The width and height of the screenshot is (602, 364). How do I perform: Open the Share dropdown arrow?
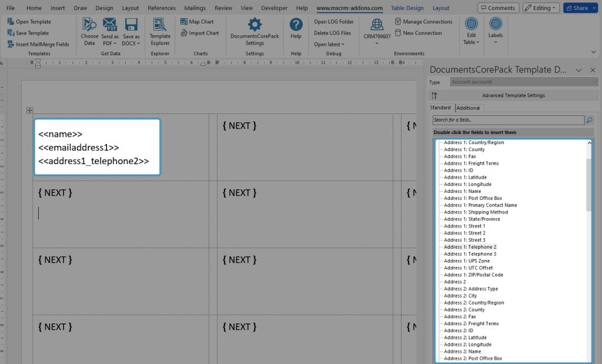coord(594,8)
